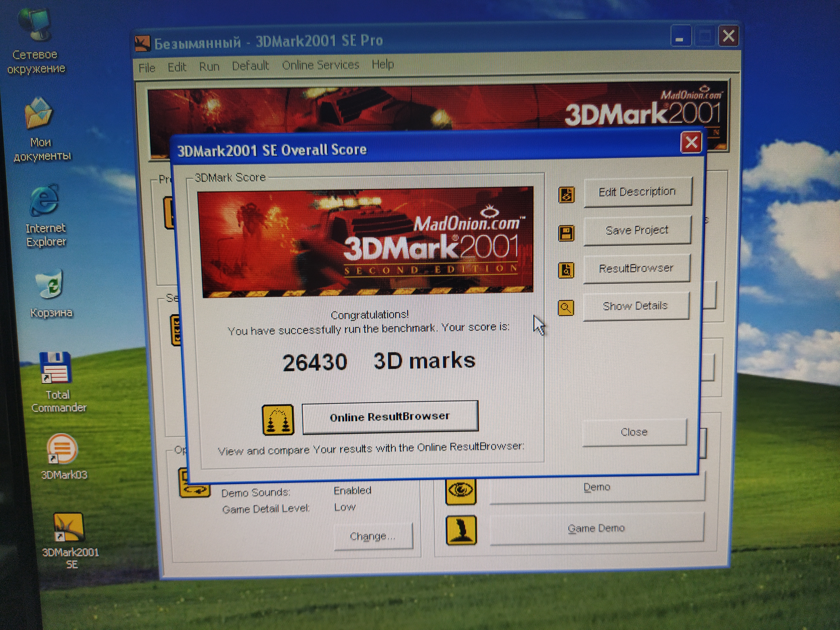Click the joystick Game Demo icon

coord(461,530)
